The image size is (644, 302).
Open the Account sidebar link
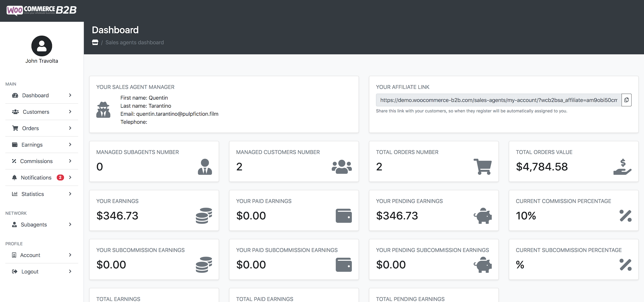click(42, 255)
